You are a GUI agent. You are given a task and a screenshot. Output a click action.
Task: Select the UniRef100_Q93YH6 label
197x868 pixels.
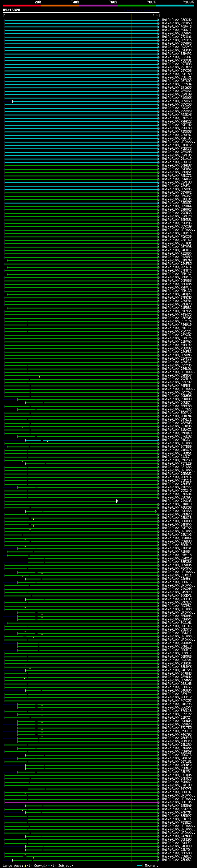pos(177,365)
